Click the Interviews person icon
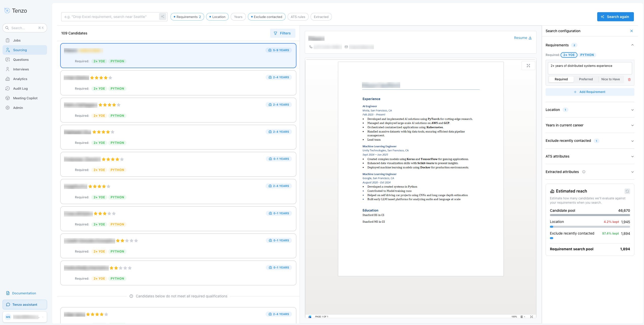The width and height of the screenshot is (644, 325). 8,69
